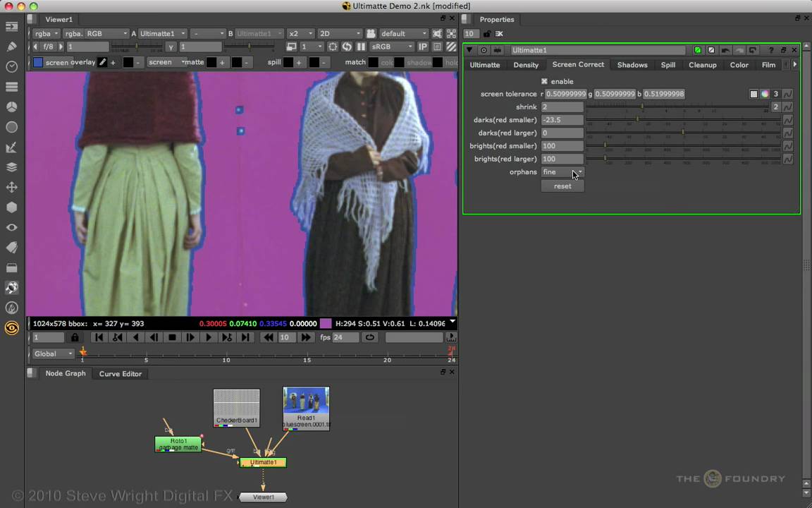The image size is (812, 508).
Task: Toggle the frame lock button
Action: [x=75, y=337]
